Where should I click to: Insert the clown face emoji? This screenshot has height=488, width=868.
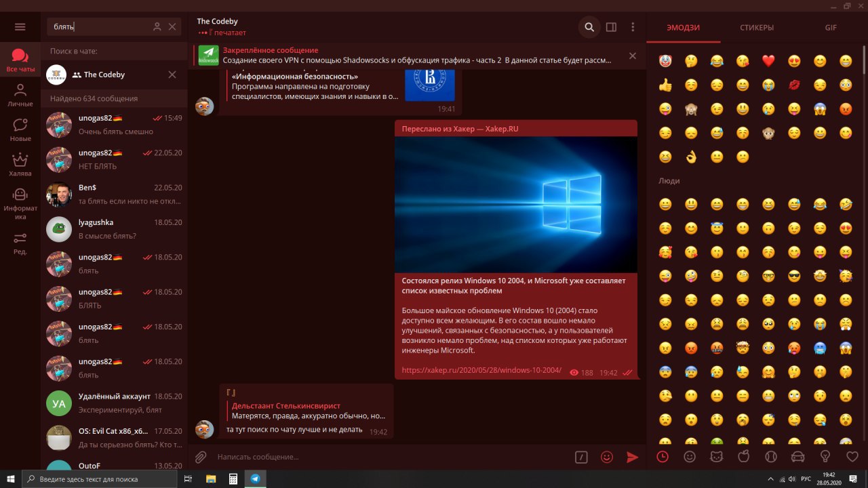[665, 61]
